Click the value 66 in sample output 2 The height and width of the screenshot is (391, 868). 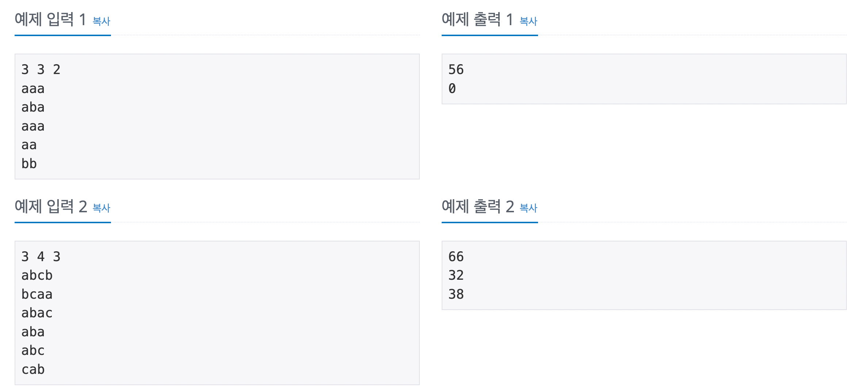(456, 256)
